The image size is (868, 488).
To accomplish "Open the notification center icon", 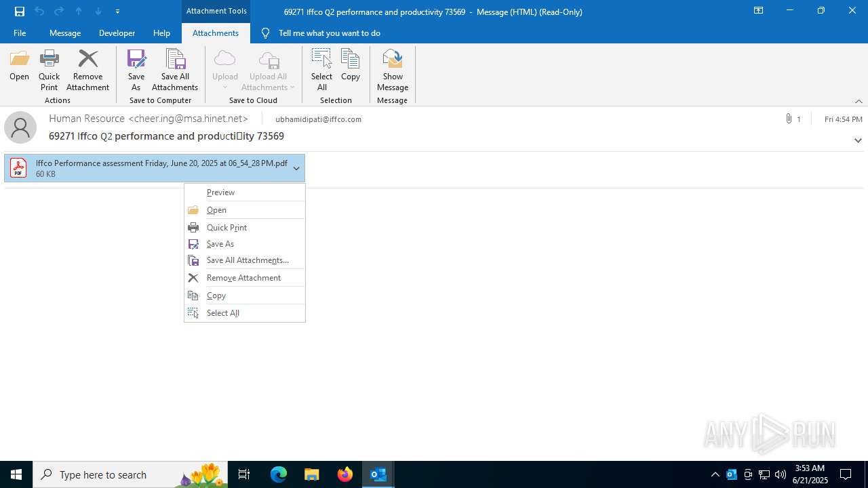I will coord(846,474).
